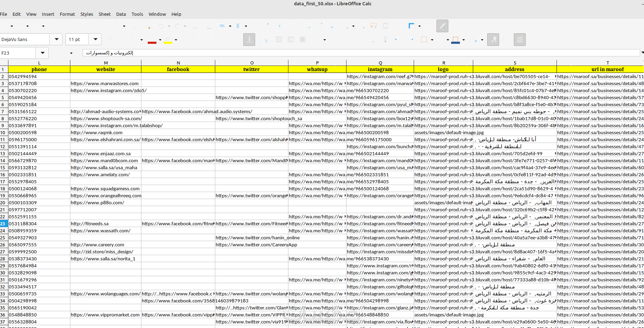The width and height of the screenshot is (644, 328).
Task: Select column L header
Action: click(39, 63)
